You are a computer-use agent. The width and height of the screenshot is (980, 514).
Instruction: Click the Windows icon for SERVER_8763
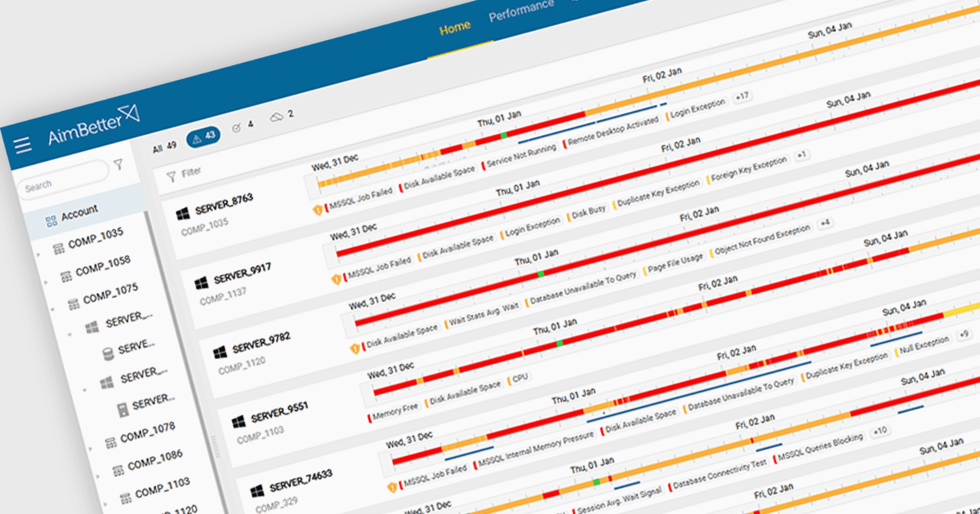[182, 214]
